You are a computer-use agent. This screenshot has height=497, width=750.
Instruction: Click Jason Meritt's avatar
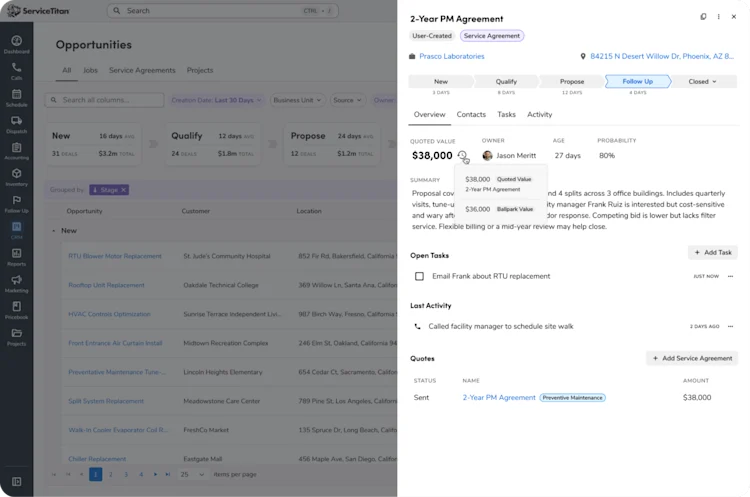click(487, 155)
